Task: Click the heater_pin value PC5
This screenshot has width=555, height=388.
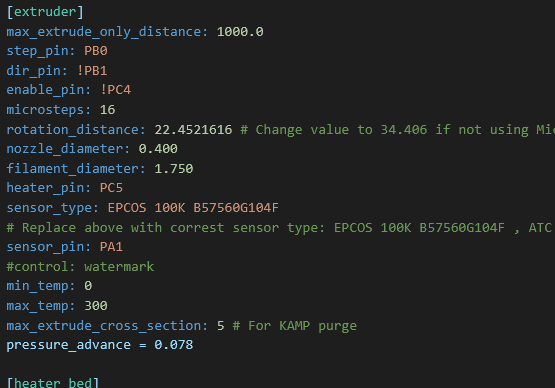Action: pyautogui.click(x=111, y=188)
